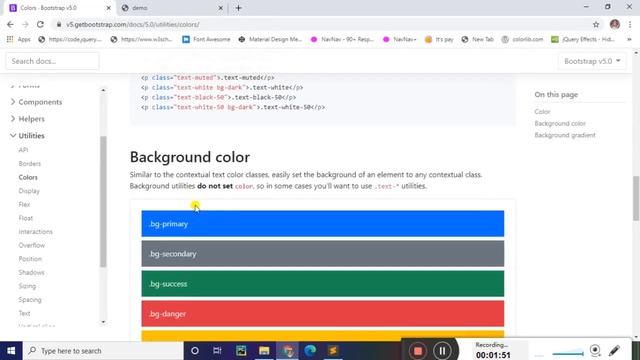Open the API utilities page

point(23,150)
